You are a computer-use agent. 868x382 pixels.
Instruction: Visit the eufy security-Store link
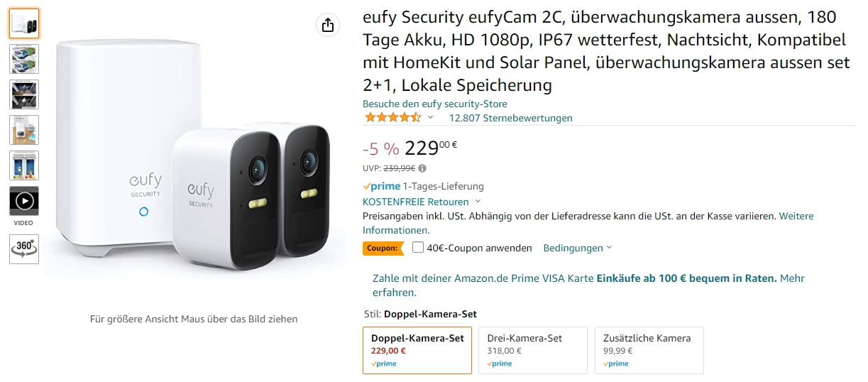coord(434,104)
